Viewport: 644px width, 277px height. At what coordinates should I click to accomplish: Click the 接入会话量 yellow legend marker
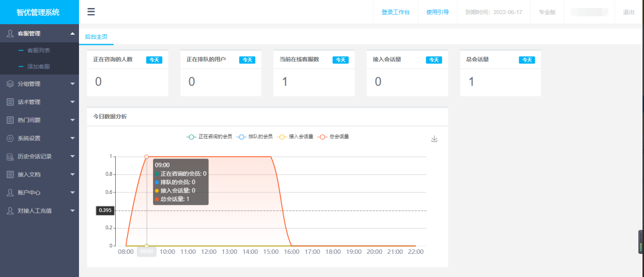pos(282,136)
